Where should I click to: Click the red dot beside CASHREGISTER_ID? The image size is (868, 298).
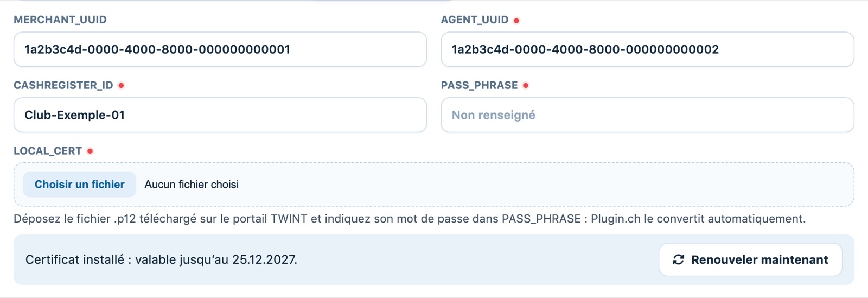click(x=121, y=85)
